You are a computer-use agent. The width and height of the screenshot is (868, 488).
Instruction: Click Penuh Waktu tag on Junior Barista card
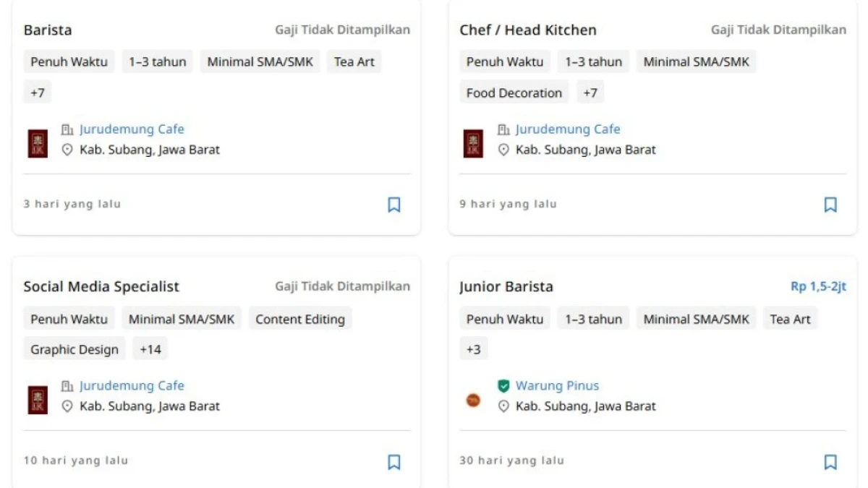505,319
